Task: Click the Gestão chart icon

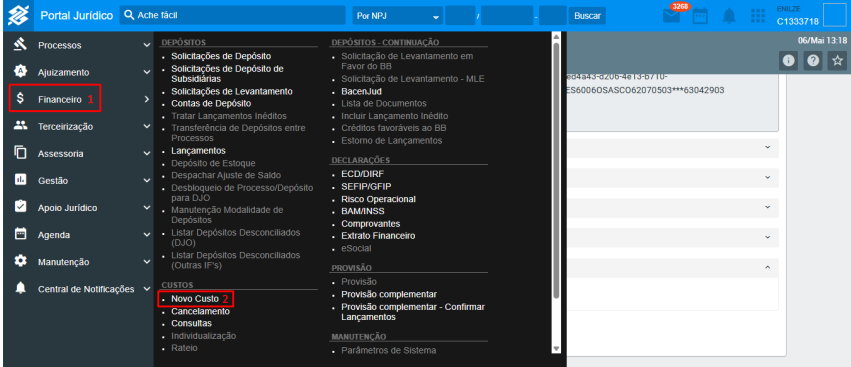Action: click(21, 179)
